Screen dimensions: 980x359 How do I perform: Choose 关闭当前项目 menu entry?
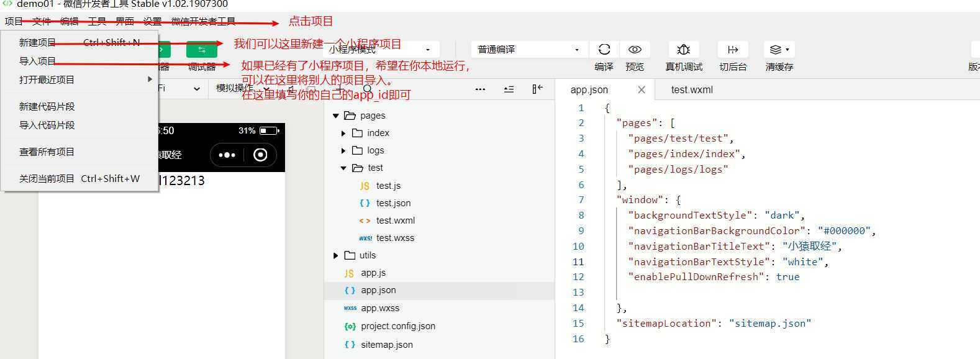click(79, 178)
